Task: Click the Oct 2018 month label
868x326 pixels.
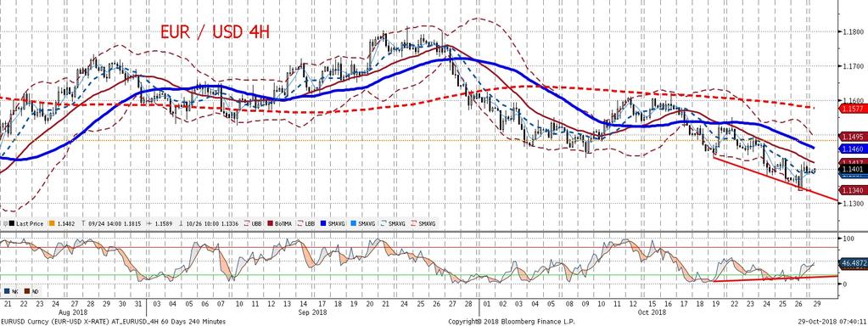Action: [653, 312]
